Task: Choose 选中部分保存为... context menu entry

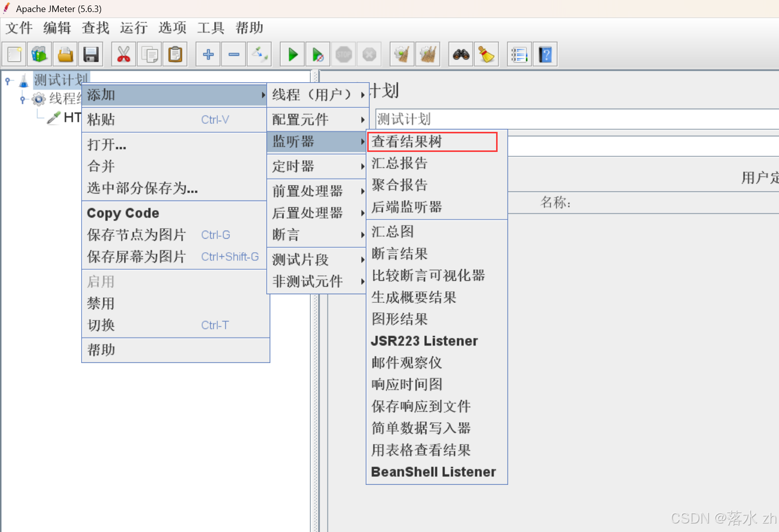Action: tap(175, 188)
